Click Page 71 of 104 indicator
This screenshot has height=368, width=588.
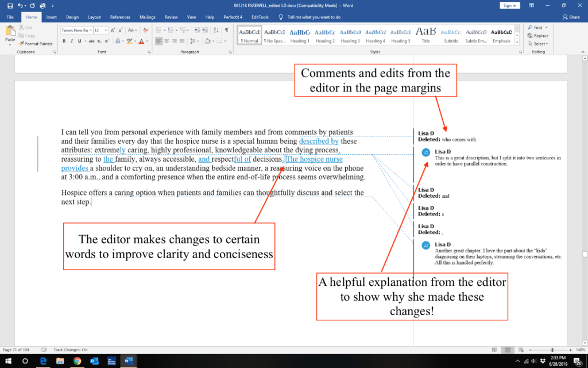(16, 350)
